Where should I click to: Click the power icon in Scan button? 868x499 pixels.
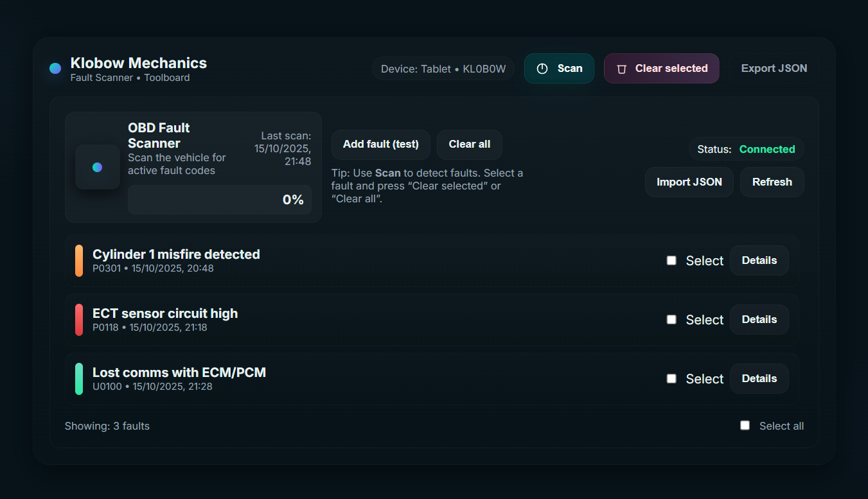542,69
